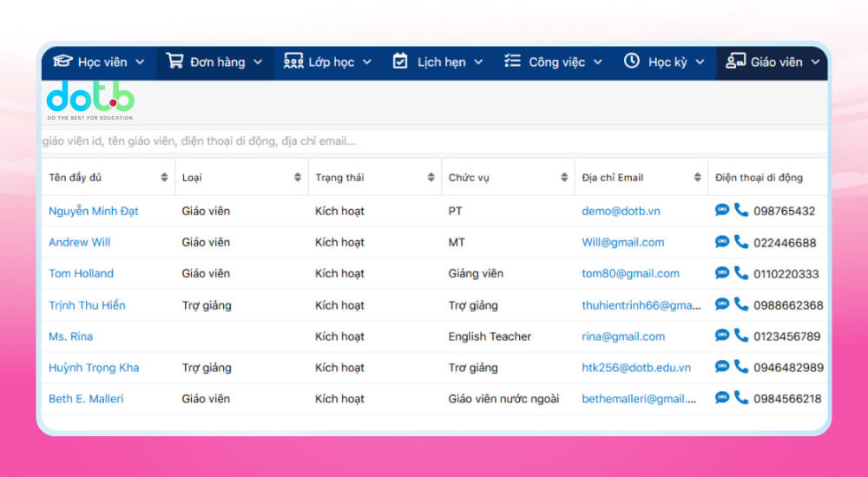Open Huỳnh Trọng Kha's teacher record
The height and width of the screenshot is (477, 868).
click(x=94, y=368)
